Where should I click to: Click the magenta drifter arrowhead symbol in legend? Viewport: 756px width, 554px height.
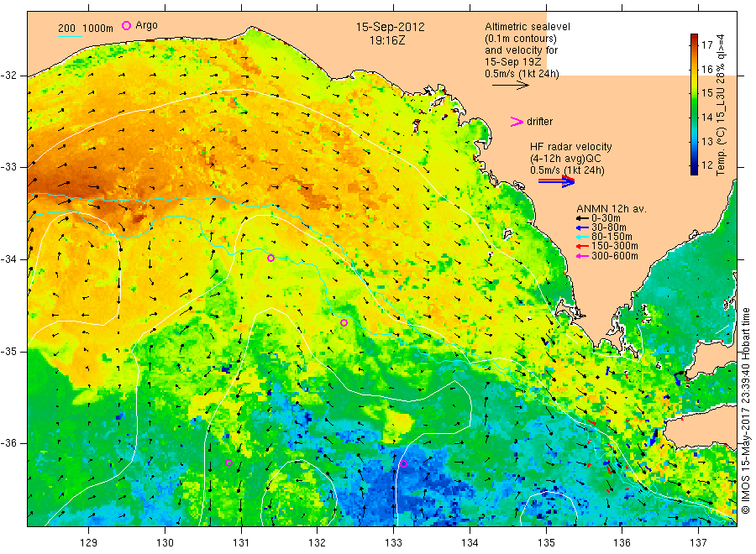tap(517, 122)
